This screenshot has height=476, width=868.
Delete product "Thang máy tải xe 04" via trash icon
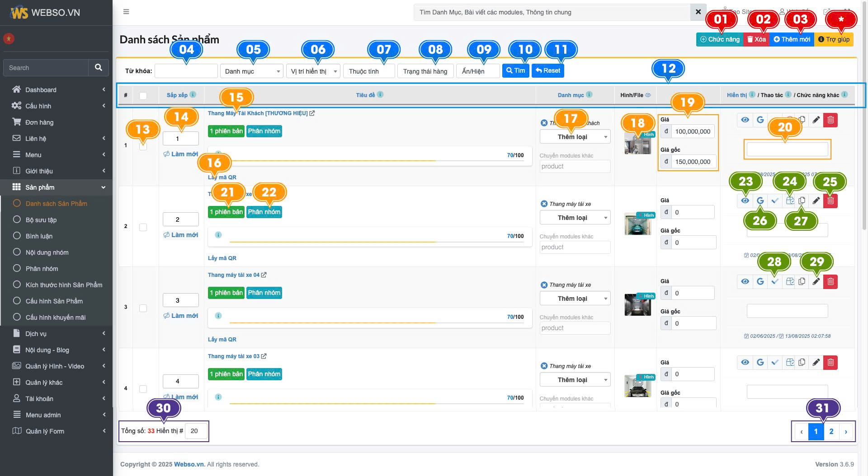830,282
